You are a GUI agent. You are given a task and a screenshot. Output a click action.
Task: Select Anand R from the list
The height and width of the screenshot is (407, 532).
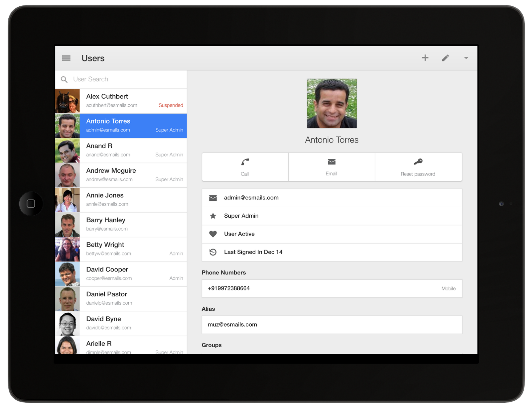point(133,150)
